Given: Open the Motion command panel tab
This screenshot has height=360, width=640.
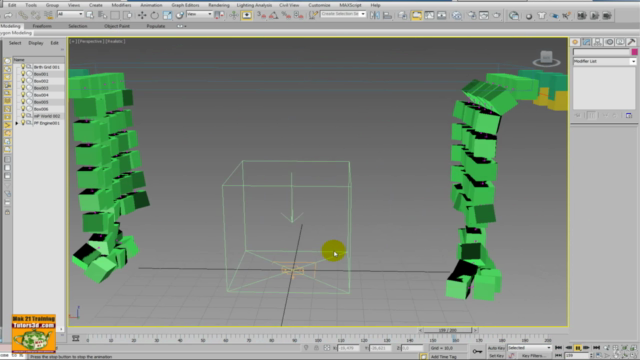Looking at the screenshot, I should click(609, 42).
